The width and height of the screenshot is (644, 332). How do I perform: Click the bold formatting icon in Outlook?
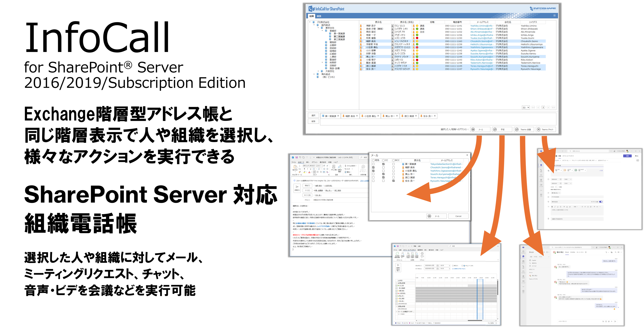pos(304,169)
